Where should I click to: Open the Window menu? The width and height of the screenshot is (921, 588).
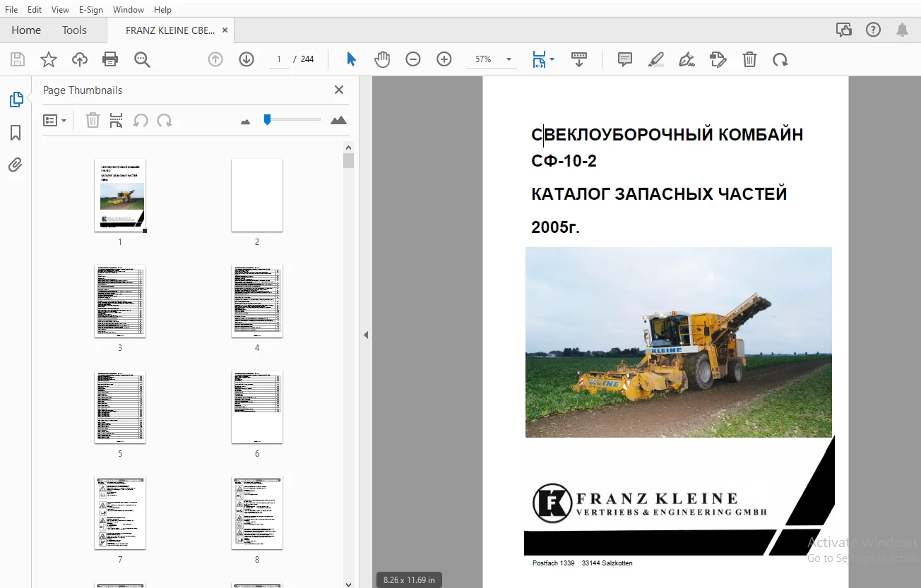point(129,10)
